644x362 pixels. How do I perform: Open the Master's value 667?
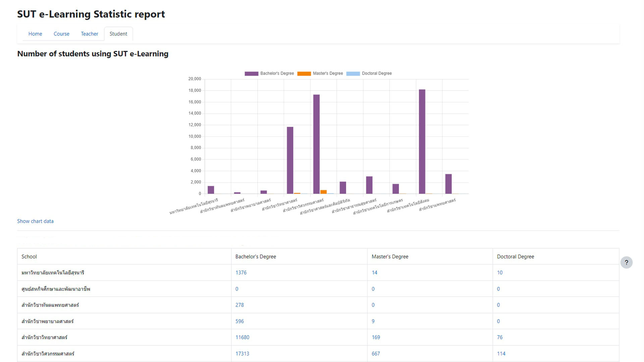pos(376,354)
